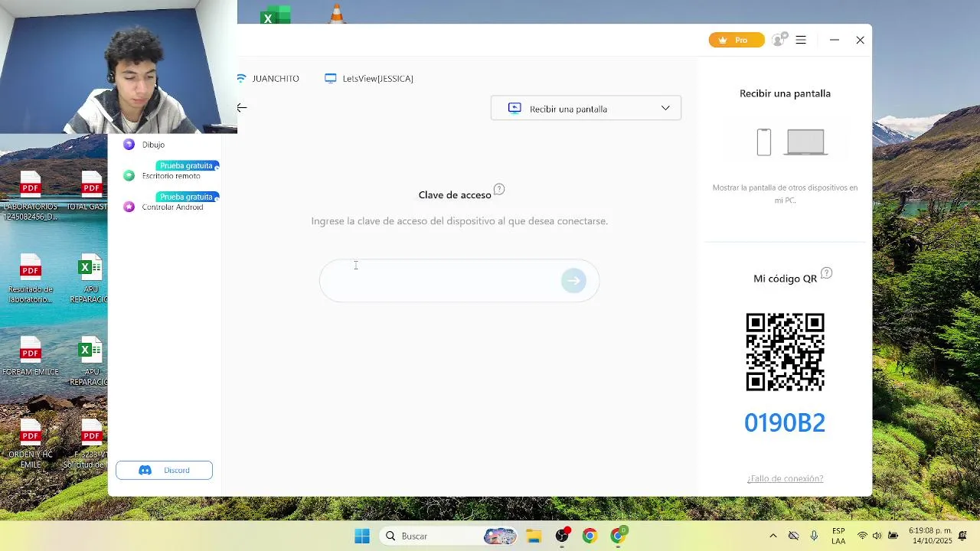This screenshot has height=551, width=980.
Task: Switch the ESP LAA input language
Action: [x=838, y=536]
